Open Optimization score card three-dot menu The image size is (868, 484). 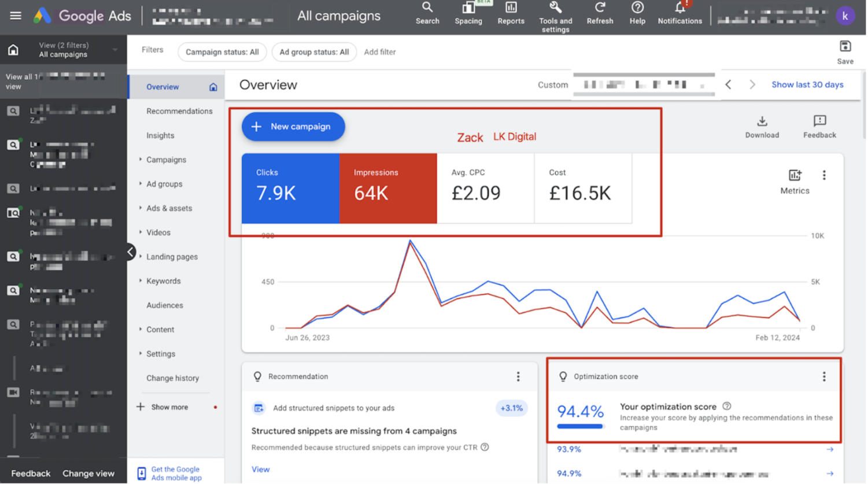(x=824, y=377)
